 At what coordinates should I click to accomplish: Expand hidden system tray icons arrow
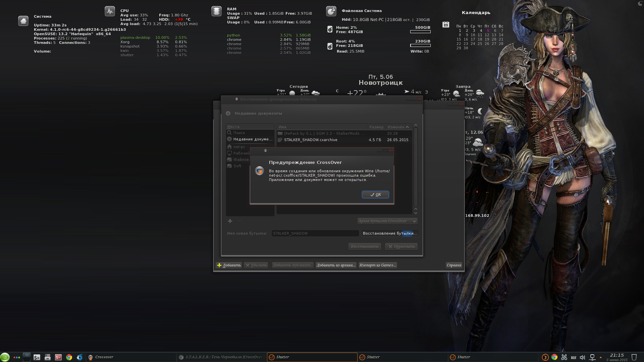click(601, 357)
